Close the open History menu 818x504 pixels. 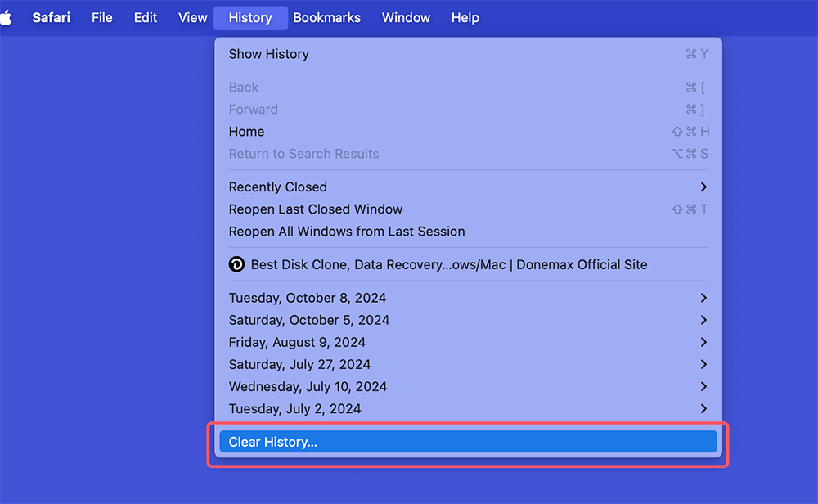[x=250, y=17]
